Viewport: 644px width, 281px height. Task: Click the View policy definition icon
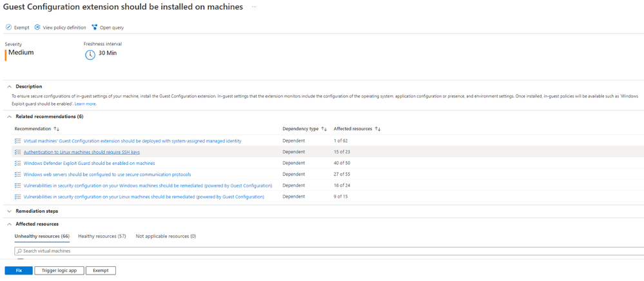coord(37,28)
